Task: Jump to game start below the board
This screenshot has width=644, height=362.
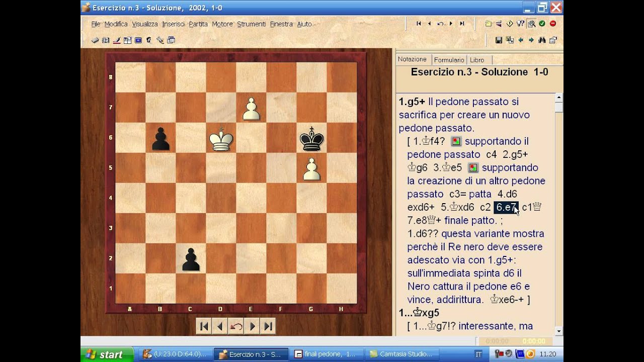Action: [x=204, y=326]
